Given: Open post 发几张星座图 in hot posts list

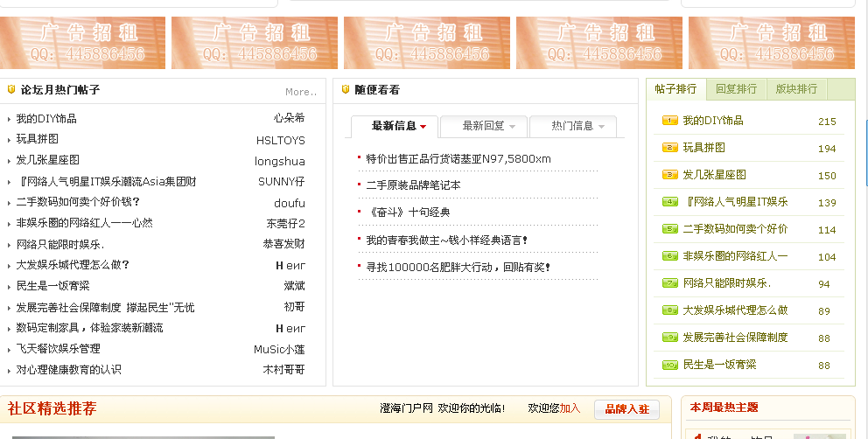Looking at the screenshot, I should click(x=47, y=160).
